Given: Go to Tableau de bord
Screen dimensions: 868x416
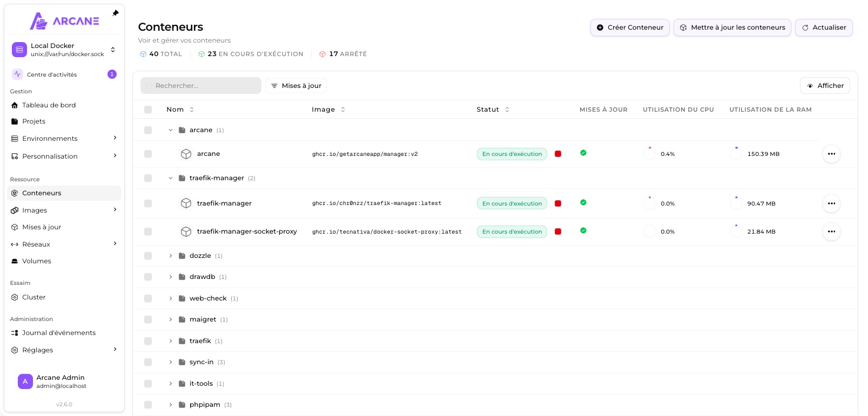Looking at the screenshot, I should (64, 105).
